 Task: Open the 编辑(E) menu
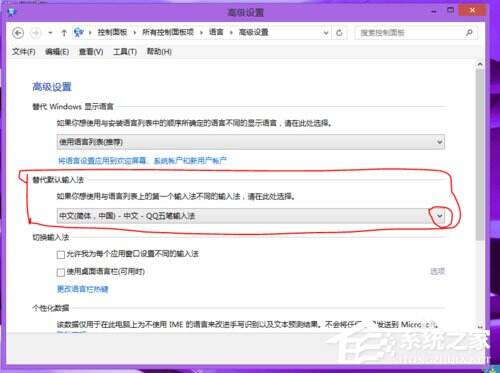click(x=57, y=52)
